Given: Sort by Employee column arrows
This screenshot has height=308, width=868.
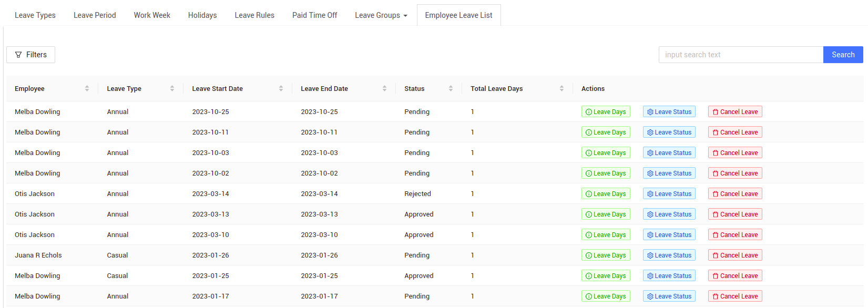Looking at the screenshot, I should (x=87, y=89).
